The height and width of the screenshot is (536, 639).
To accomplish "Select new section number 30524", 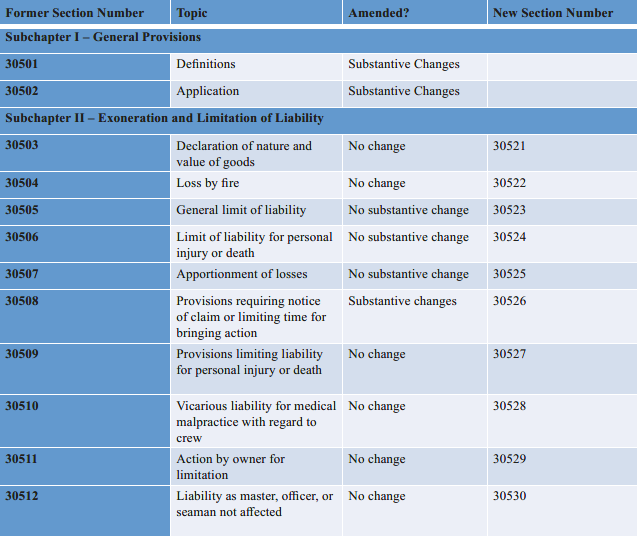I will click(509, 237).
